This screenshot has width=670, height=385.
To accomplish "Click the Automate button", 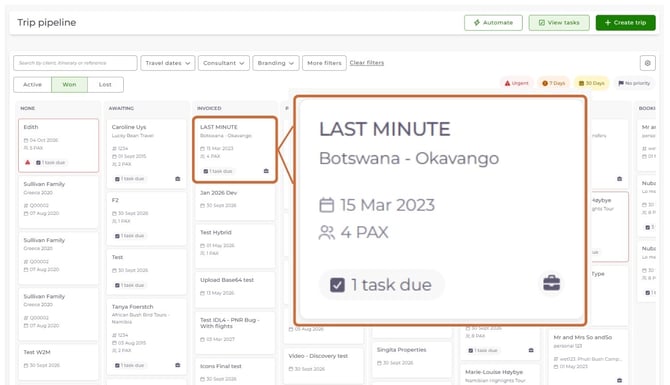I will point(493,23).
